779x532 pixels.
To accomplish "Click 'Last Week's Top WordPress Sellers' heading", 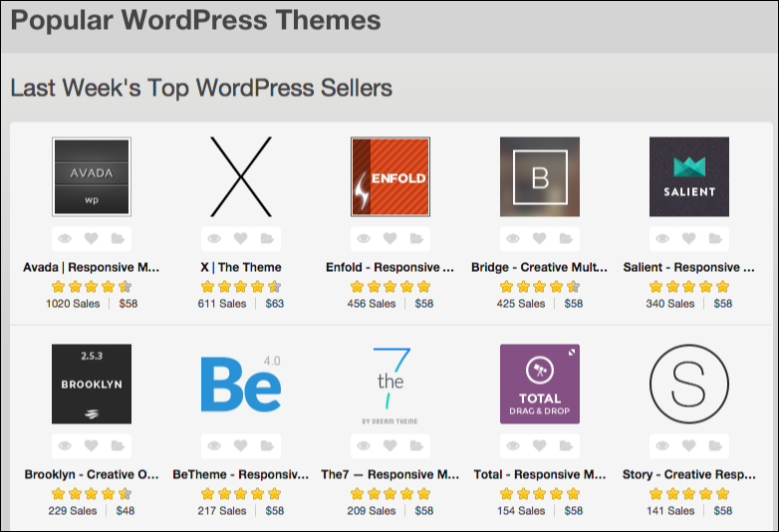I will click(x=201, y=88).
